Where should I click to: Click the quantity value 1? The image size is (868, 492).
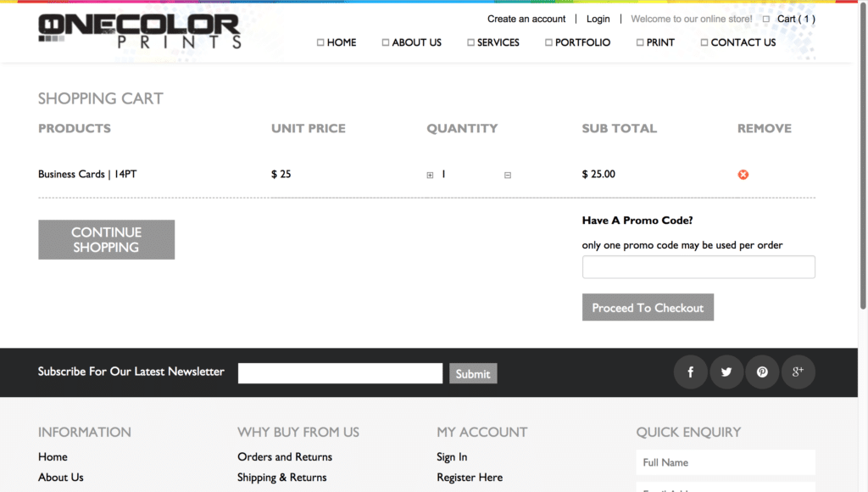[443, 174]
